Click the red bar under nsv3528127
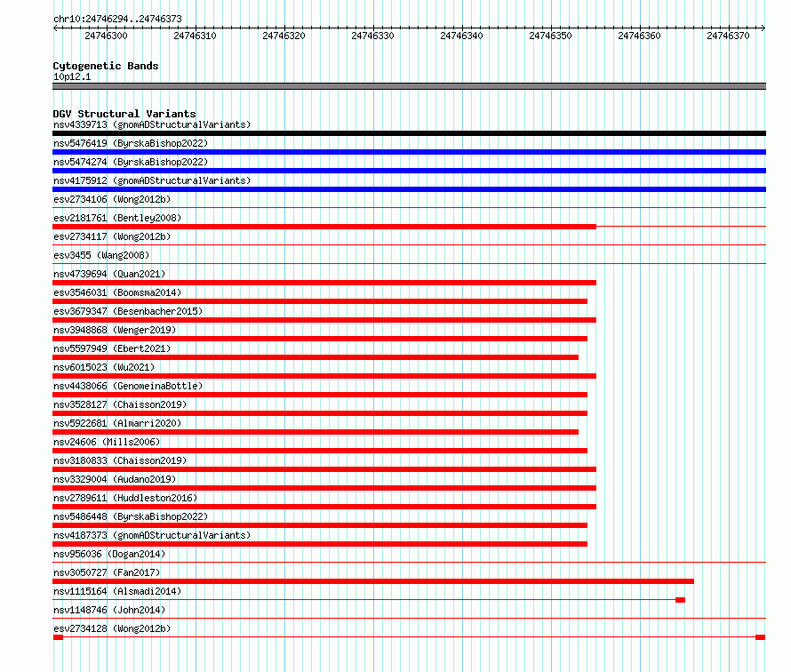 pos(320,413)
